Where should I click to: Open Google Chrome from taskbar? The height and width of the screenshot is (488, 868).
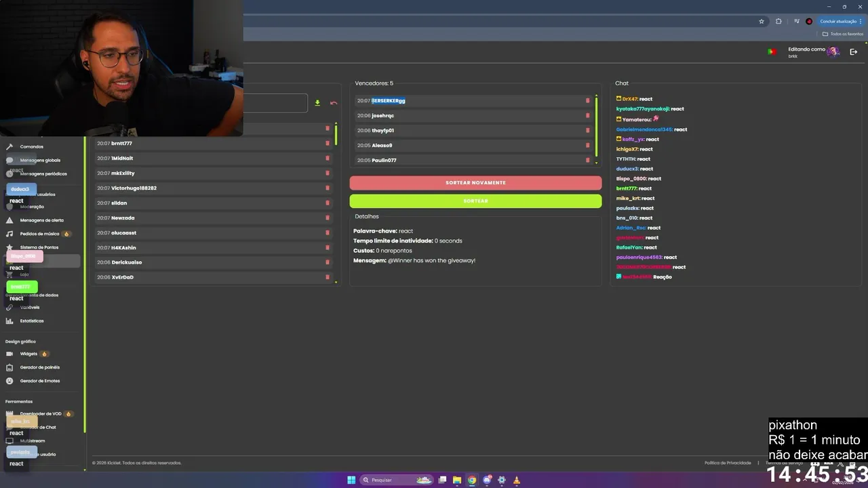[472, 480]
